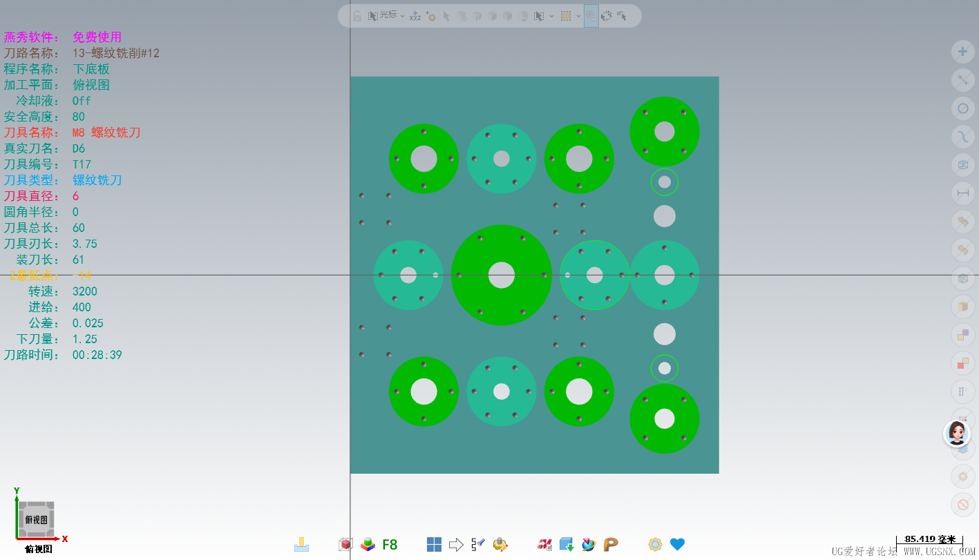Click the green F8 button
Screen dimensions: 979x560
click(x=390, y=545)
